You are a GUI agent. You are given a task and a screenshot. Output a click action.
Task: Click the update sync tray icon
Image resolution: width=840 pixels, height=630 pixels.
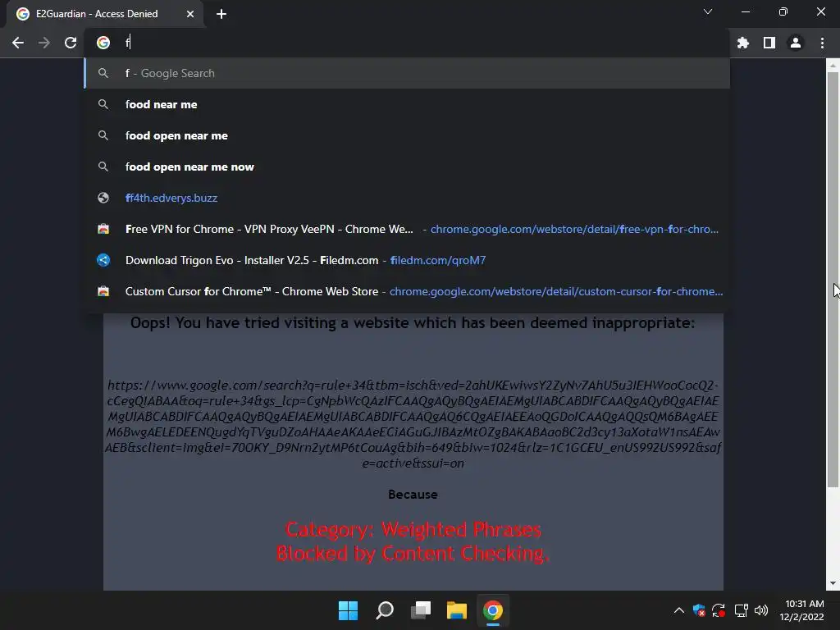click(719, 610)
